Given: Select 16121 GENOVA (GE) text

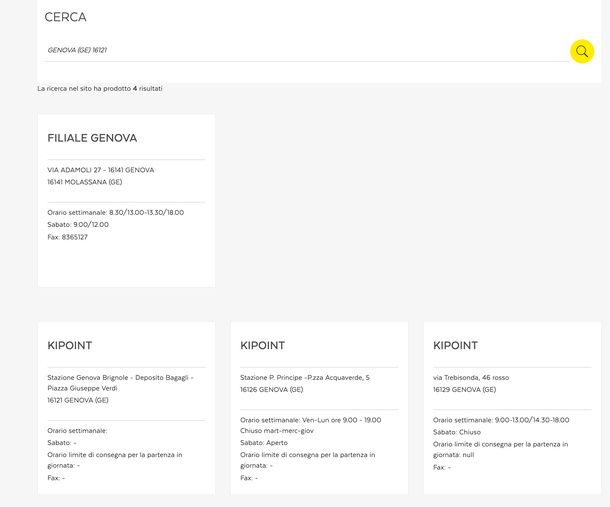Looking at the screenshot, I should pyautogui.click(x=78, y=400).
